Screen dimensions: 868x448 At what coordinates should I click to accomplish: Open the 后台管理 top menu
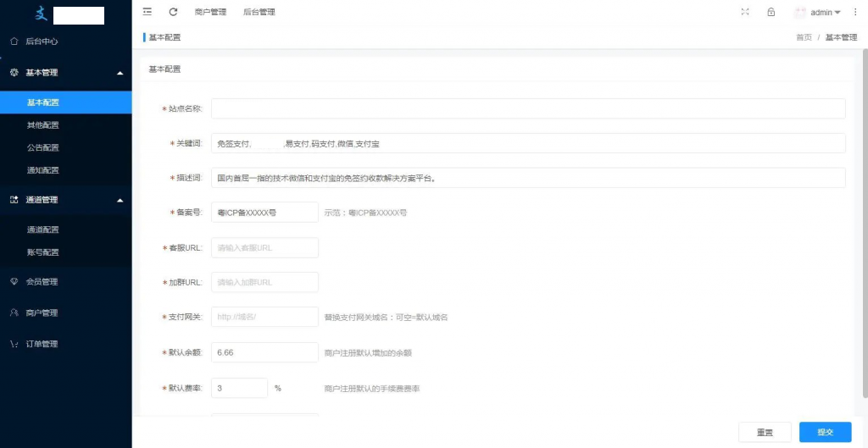coord(259,13)
